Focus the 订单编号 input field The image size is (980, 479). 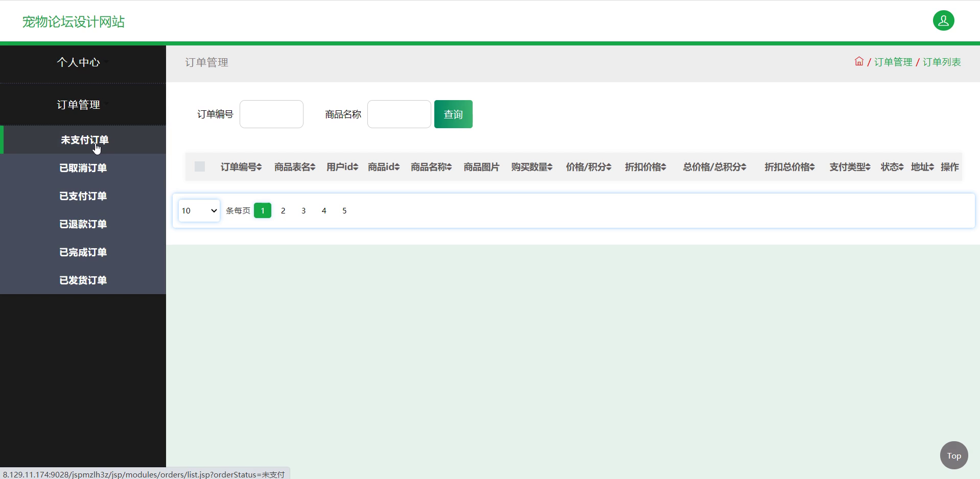tap(271, 114)
